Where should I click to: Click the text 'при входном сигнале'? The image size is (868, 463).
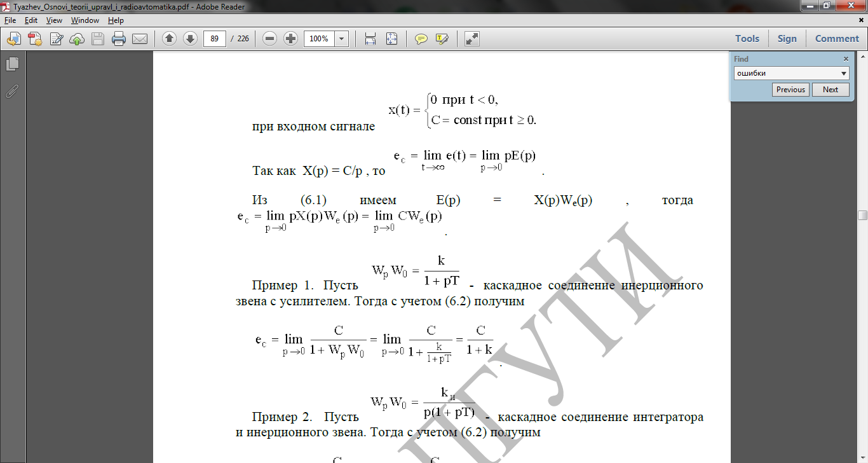(x=313, y=126)
